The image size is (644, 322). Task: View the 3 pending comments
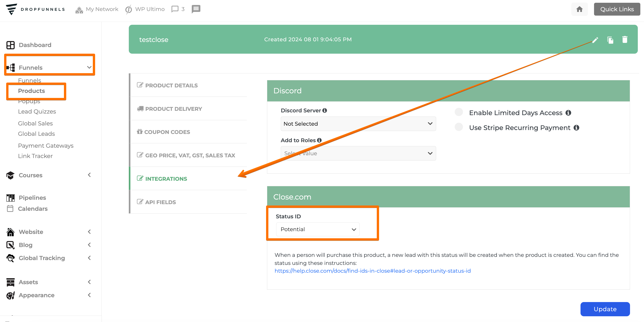click(x=178, y=9)
